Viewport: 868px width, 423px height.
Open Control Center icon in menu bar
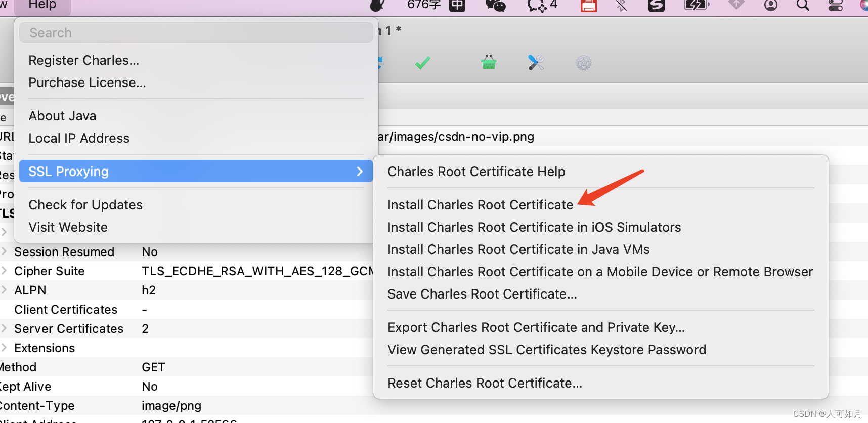tap(836, 5)
